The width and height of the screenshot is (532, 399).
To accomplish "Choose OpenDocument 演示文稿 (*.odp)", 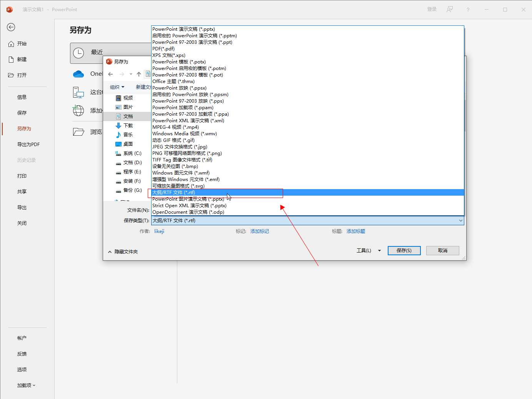I will click(x=308, y=212).
